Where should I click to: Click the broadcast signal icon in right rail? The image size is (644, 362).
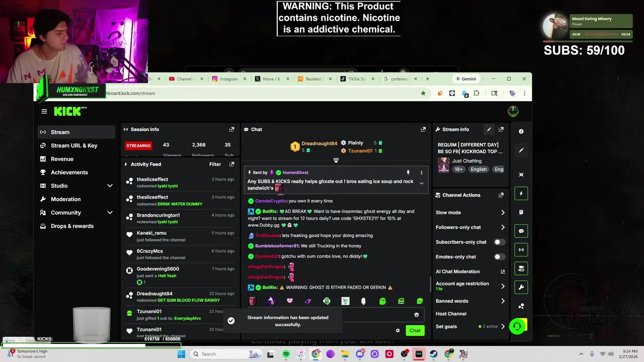tap(521, 249)
